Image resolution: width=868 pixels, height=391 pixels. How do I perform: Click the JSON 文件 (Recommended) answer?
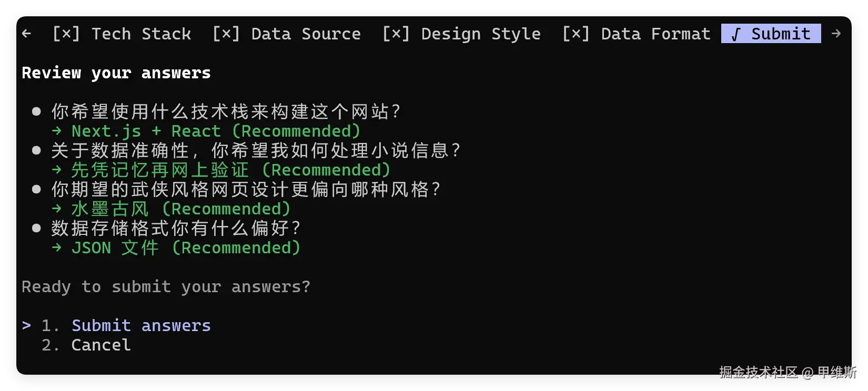tap(186, 248)
